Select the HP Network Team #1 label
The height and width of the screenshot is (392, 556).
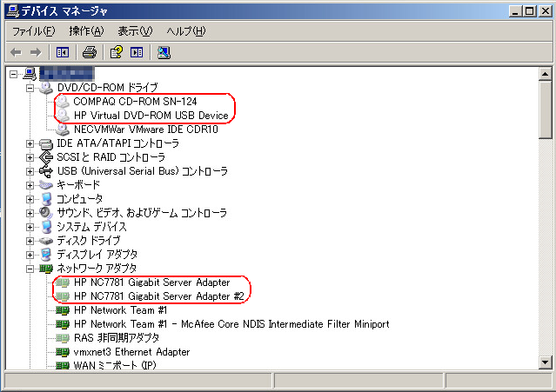[121, 310]
